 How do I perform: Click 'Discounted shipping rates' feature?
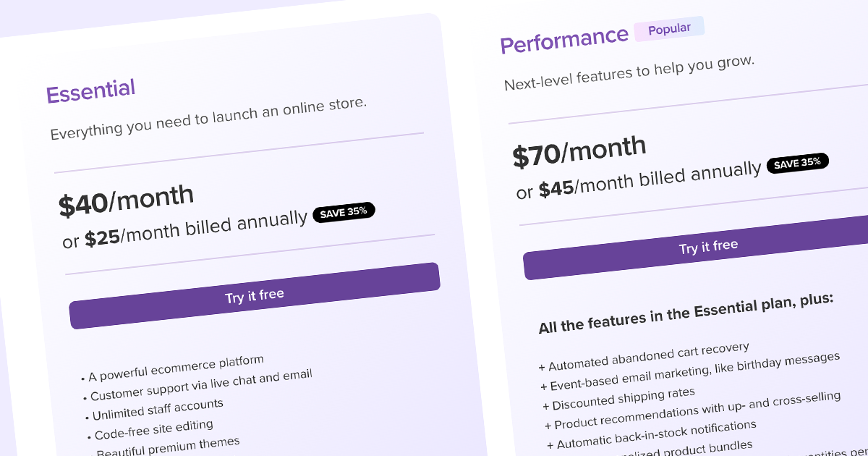(618, 399)
